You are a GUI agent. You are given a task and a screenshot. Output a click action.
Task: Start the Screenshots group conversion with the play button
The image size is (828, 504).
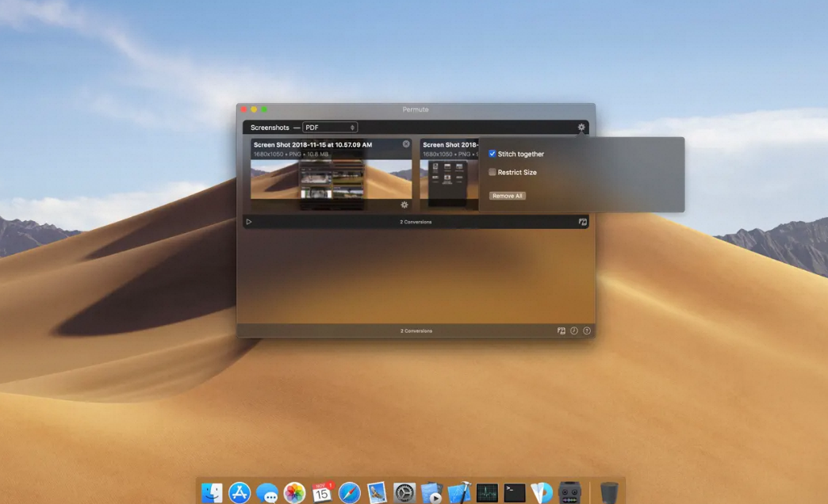[249, 222]
